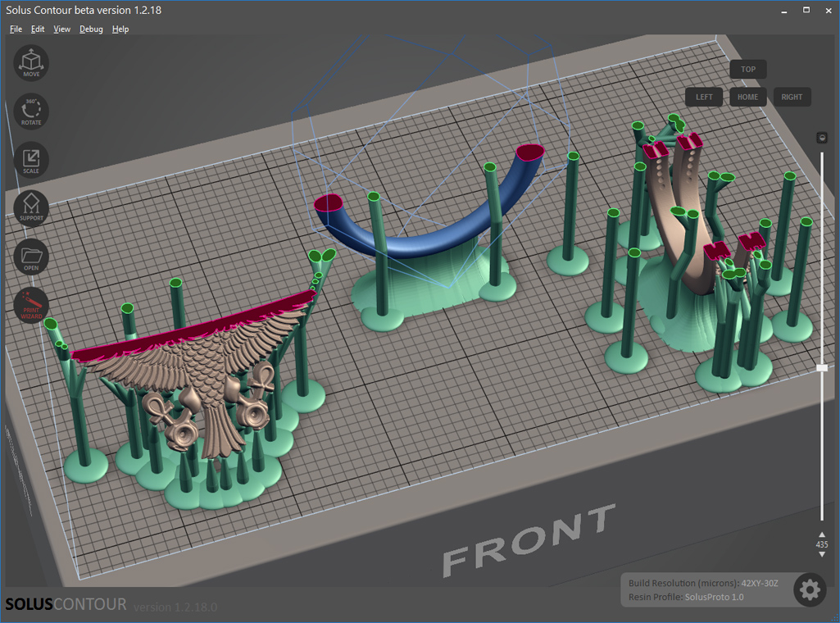Switch to the LEFT view
Screen dimensions: 840x623
point(704,97)
